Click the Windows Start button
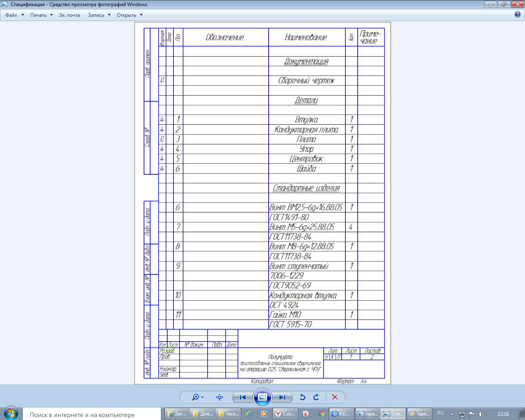 [11, 413]
